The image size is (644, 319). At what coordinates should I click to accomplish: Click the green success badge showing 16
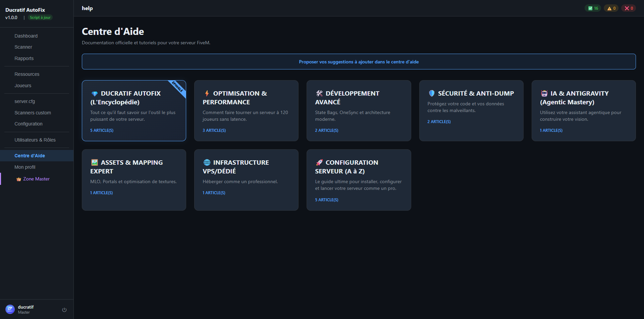coord(593,8)
